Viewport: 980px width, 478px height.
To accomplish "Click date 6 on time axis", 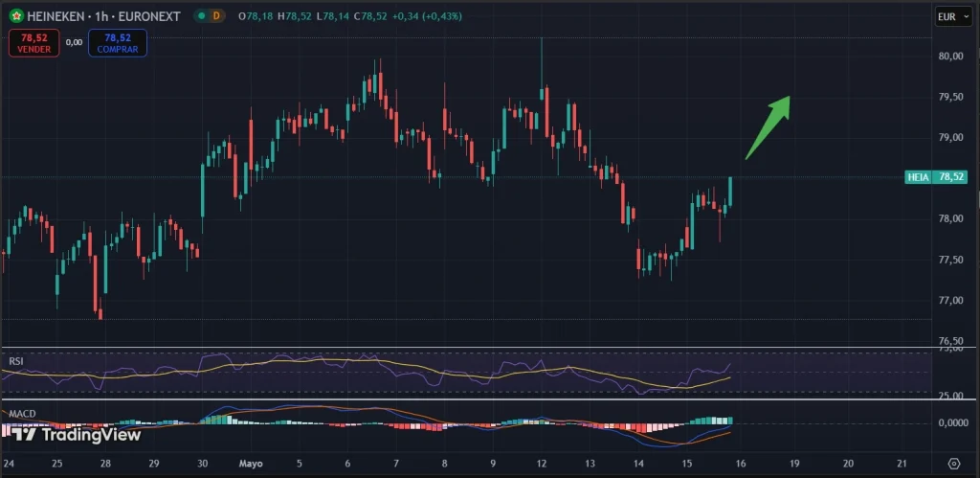I will (347, 464).
